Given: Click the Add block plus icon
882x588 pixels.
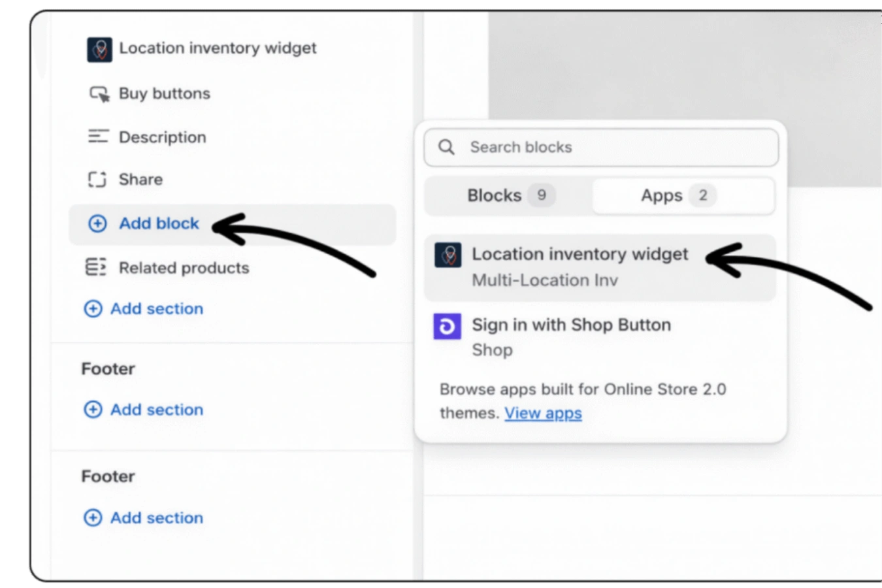Looking at the screenshot, I should tap(97, 223).
